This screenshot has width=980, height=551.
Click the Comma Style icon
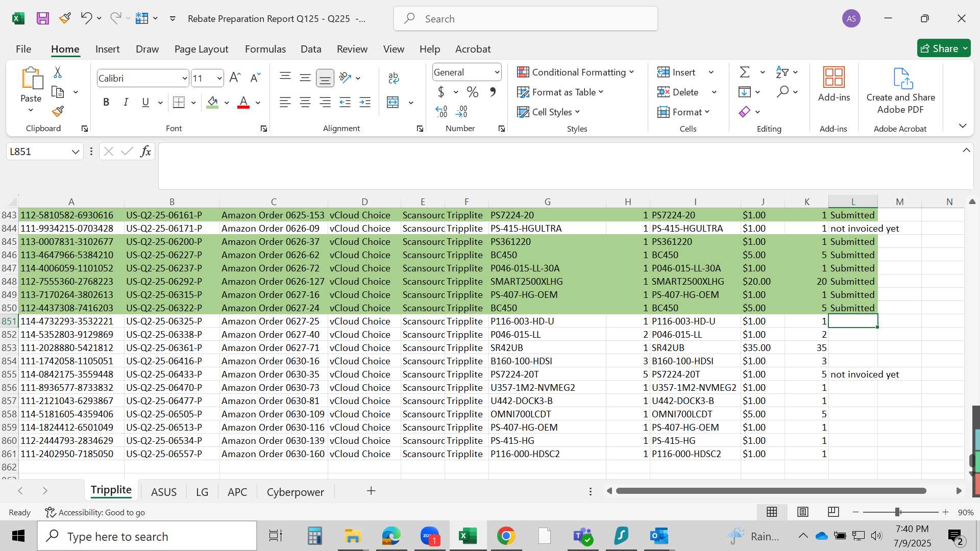point(493,92)
